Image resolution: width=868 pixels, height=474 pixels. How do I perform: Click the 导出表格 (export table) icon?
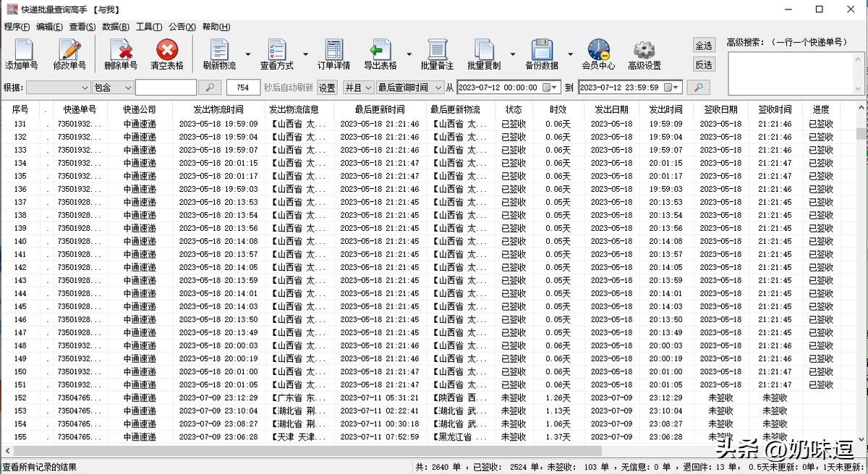[x=381, y=51]
